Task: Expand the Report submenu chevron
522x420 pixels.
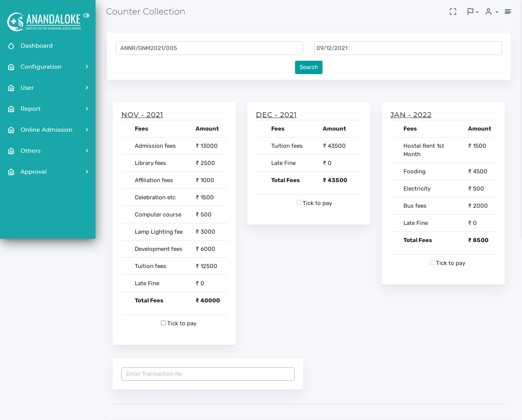Action: pos(87,109)
